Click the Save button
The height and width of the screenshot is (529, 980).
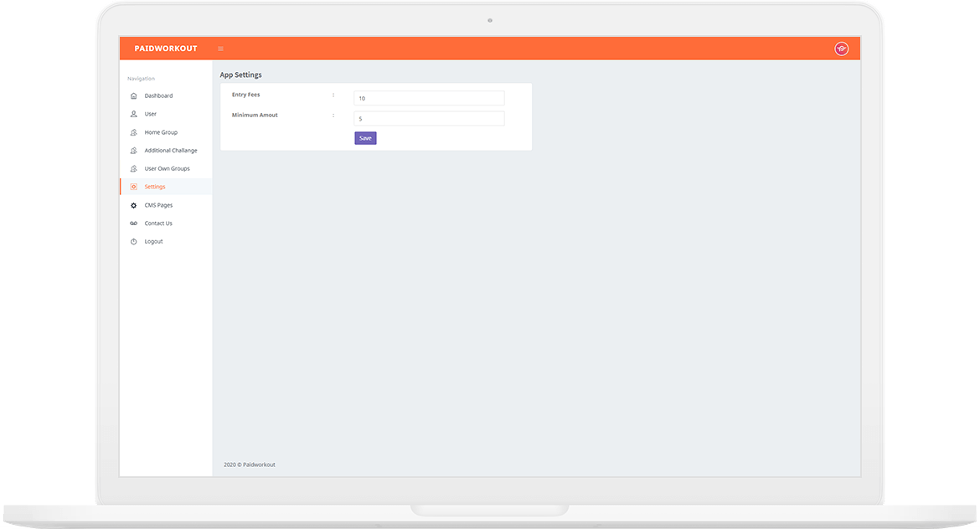366,138
